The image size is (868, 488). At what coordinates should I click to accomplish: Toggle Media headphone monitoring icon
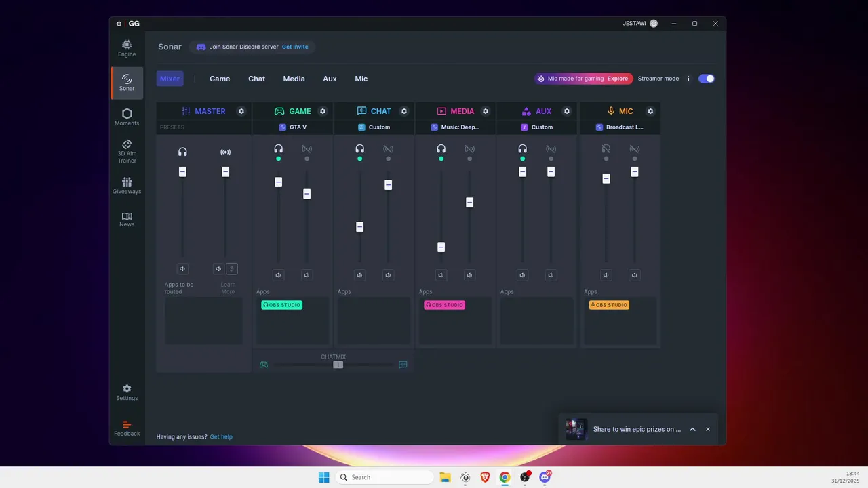click(x=441, y=149)
